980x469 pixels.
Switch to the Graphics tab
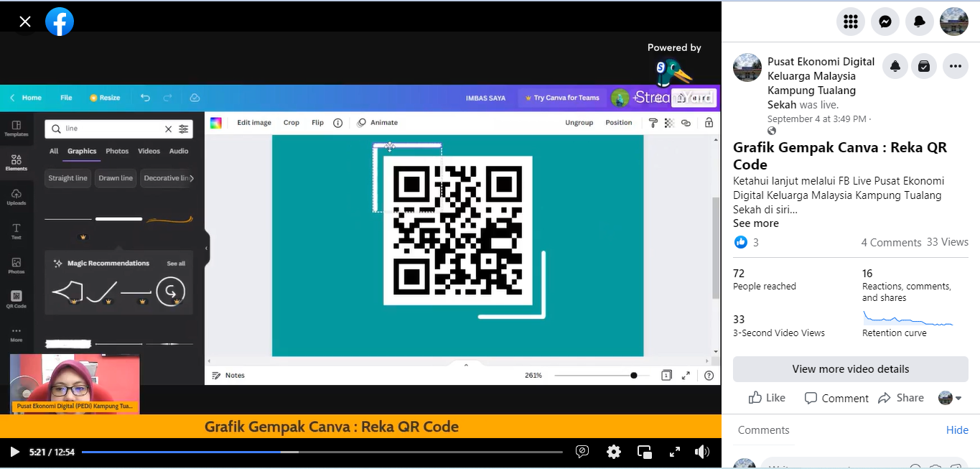coord(82,151)
